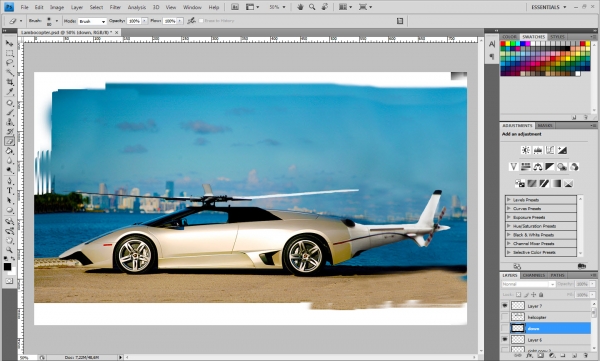This screenshot has height=361, width=600.
Task: Select the 3D Orbit camera tool
Action: coord(9,231)
